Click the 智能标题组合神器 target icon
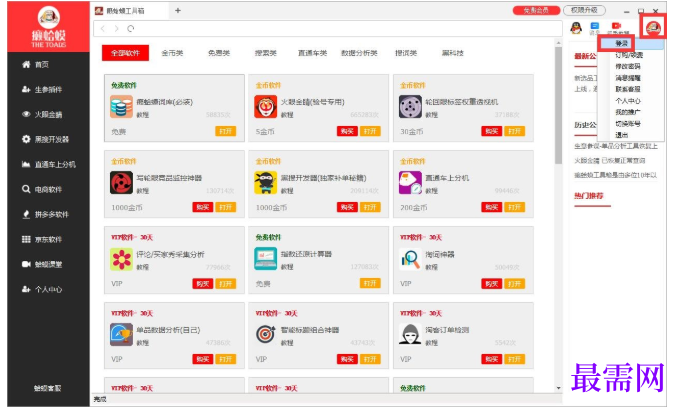Viewport: 683px width, 409px height. [x=266, y=335]
